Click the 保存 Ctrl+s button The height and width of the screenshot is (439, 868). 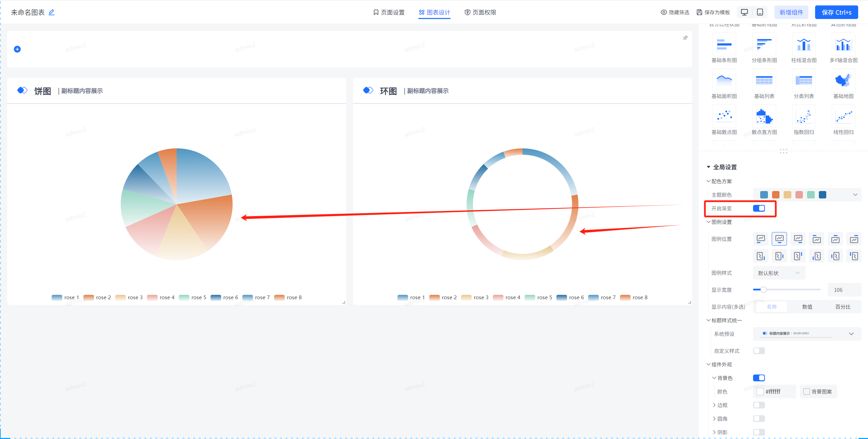point(836,12)
